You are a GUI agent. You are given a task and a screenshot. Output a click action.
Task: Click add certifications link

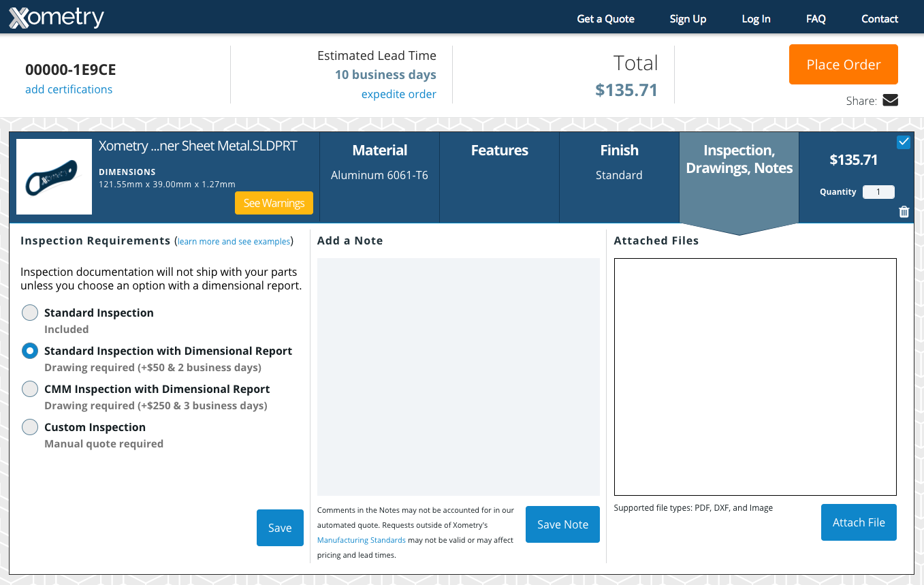pos(69,89)
